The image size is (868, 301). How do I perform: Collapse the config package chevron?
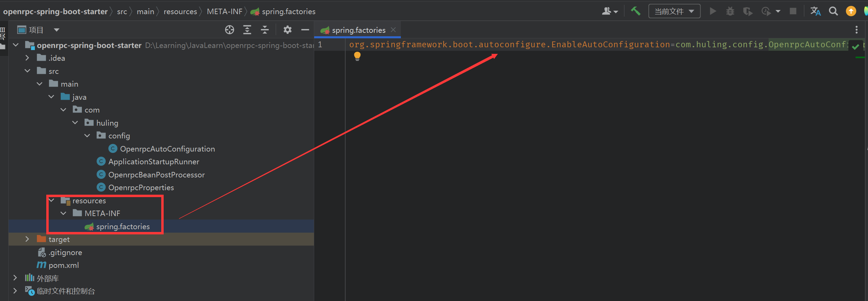pyautogui.click(x=87, y=135)
